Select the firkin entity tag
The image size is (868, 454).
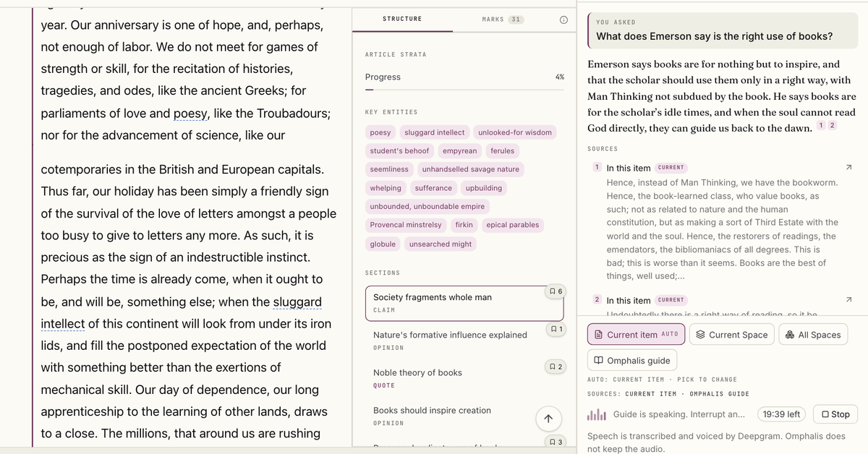[464, 225]
